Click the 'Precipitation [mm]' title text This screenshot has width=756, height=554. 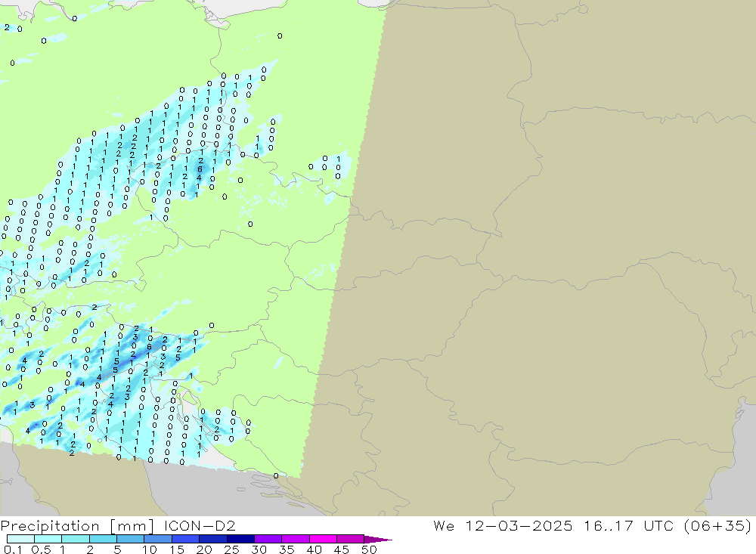[78, 526]
